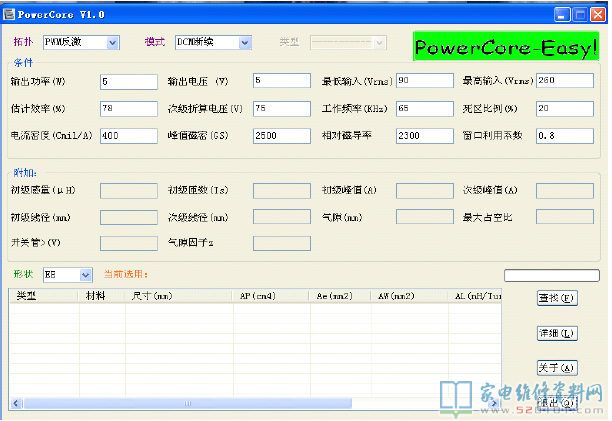Click the 类型 column header in table

coord(28,296)
